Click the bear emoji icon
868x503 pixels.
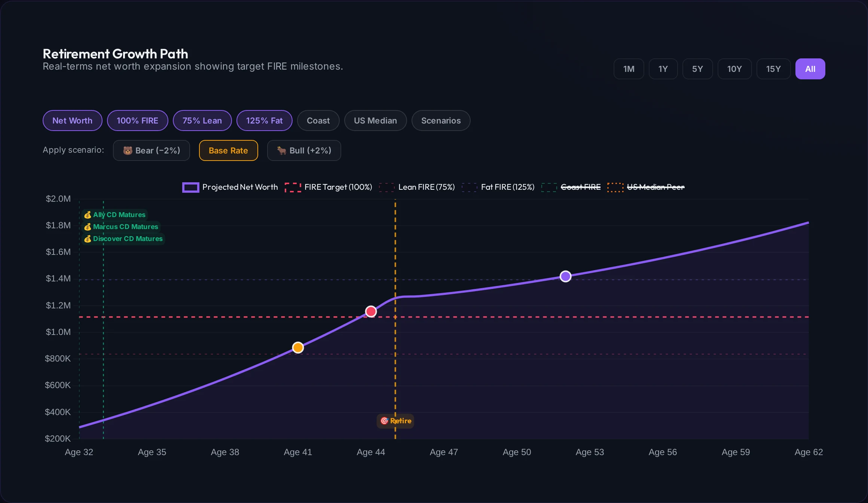[x=128, y=150]
